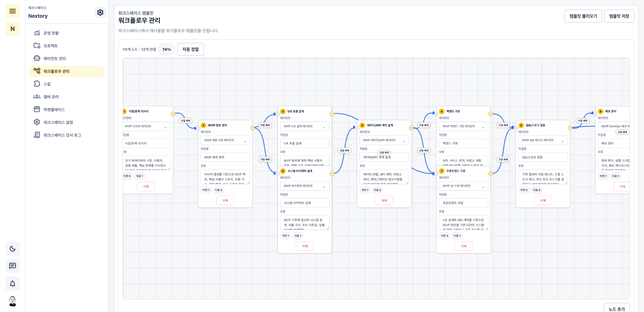This screenshot has width=644, height=312.
Task: Click the 워크스페이스 감사 로그 icon
Action: click(x=37, y=135)
